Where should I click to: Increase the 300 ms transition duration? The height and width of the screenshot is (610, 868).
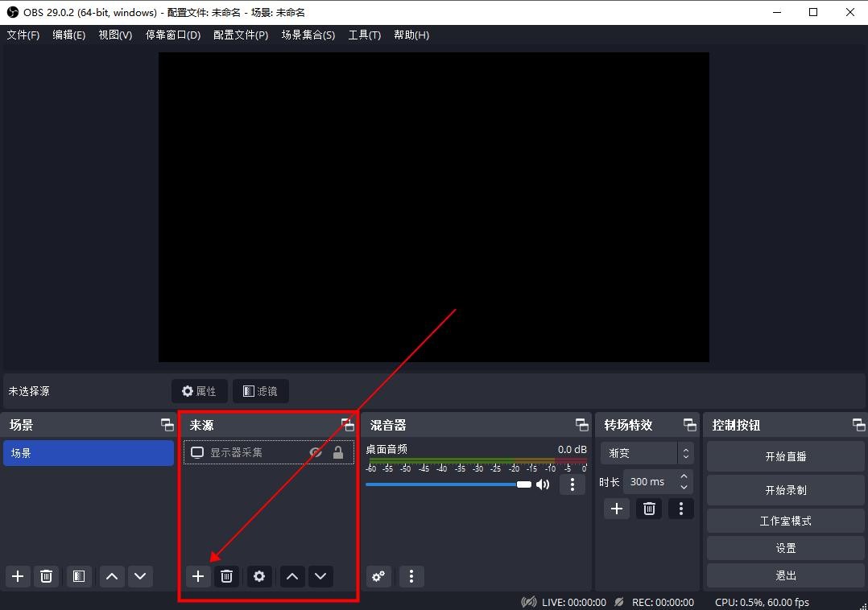click(x=684, y=476)
